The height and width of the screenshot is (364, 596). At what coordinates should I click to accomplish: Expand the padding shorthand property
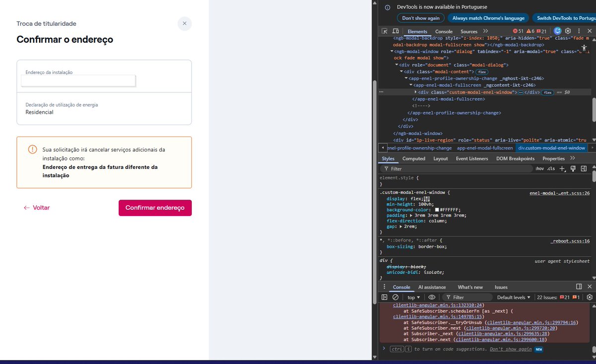tap(411, 216)
